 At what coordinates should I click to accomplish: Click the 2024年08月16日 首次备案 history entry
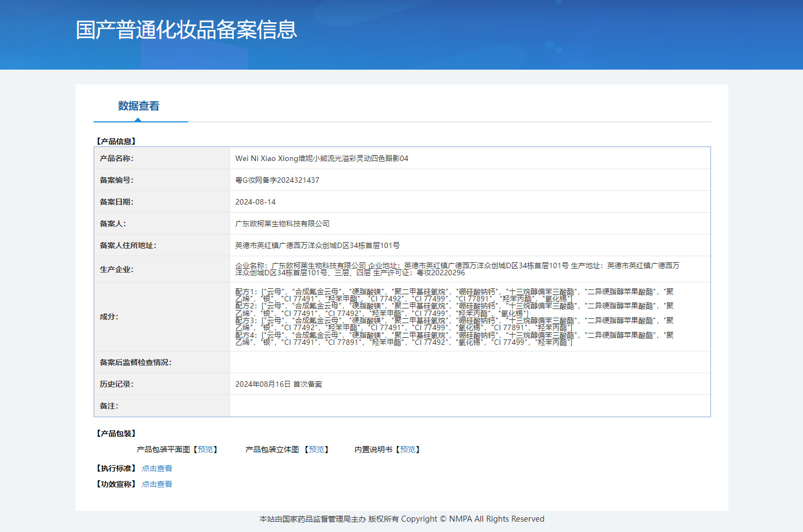point(279,384)
